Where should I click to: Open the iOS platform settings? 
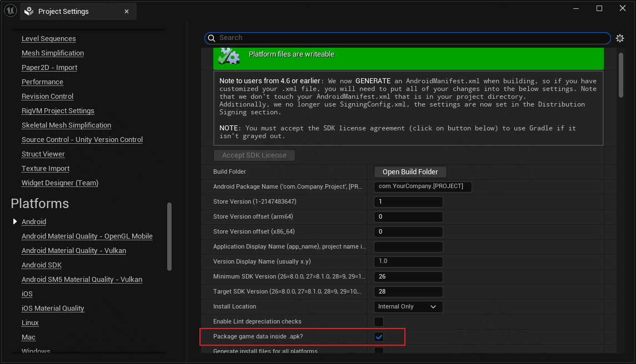click(x=27, y=294)
